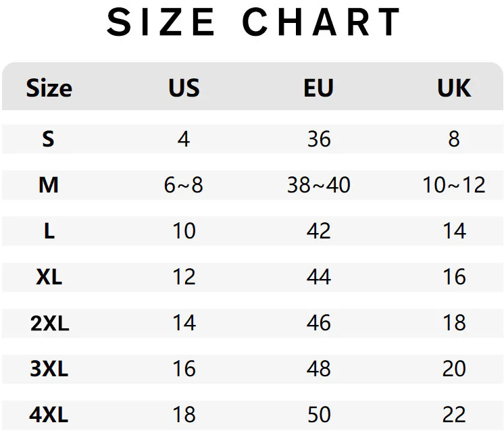Click the EU value 50 for size 4XL

[x=319, y=414]
